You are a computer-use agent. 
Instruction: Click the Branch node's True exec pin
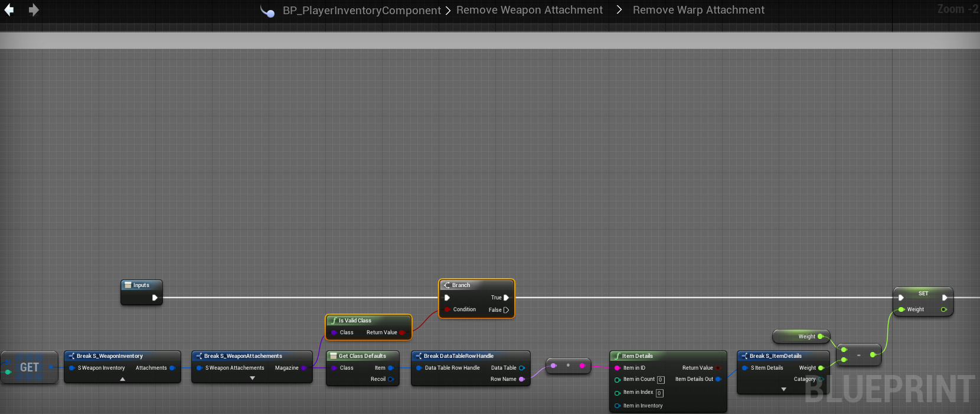pyautogui.click(x=506, y=298)
